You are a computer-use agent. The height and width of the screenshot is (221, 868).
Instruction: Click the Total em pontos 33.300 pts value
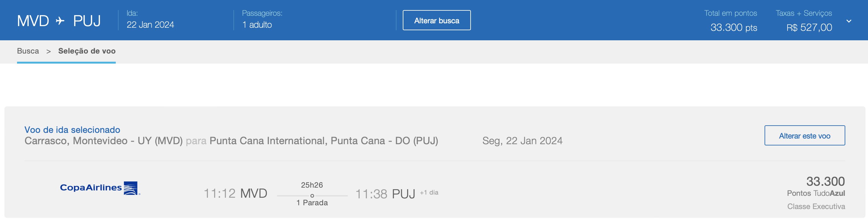click(734, 27)
